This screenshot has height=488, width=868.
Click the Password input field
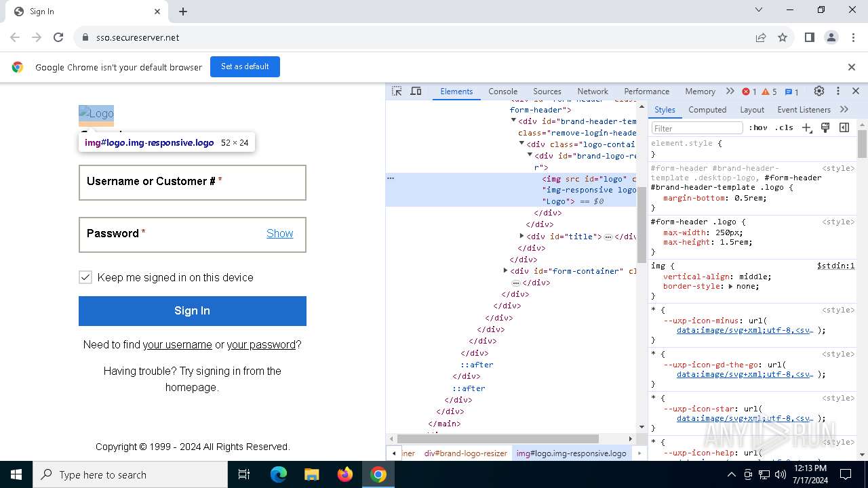pyautogui.click(x=193, y=235)
